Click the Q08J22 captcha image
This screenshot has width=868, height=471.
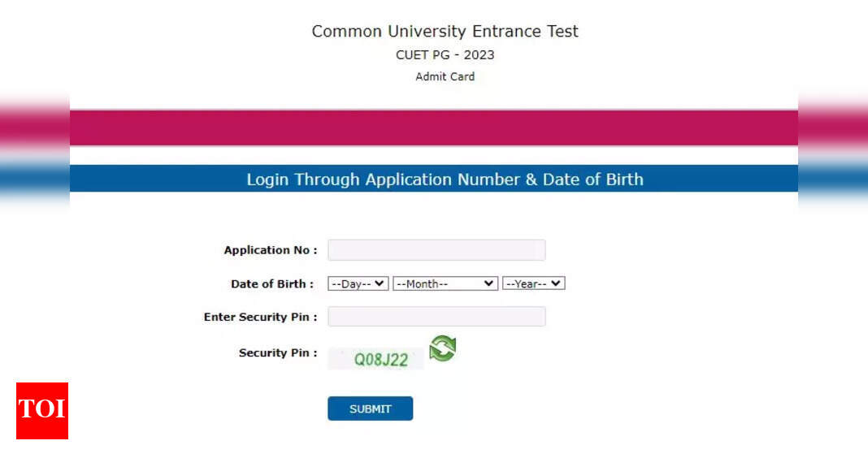[x=376, y=359]
